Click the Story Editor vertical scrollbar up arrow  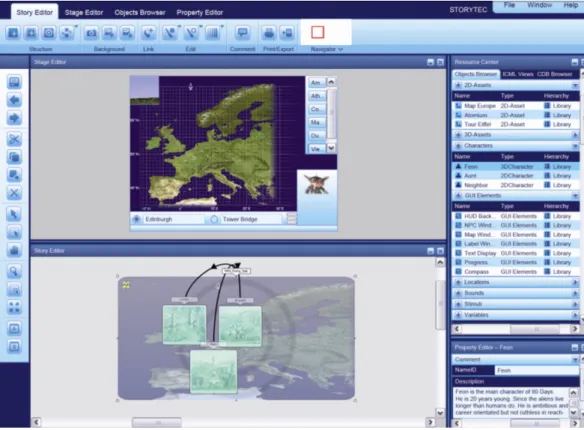click(440, 262)
